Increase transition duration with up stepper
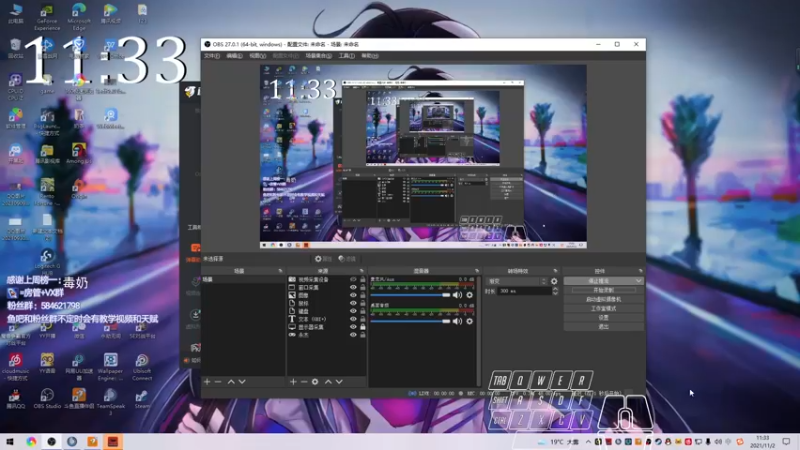 coord(555,289)
